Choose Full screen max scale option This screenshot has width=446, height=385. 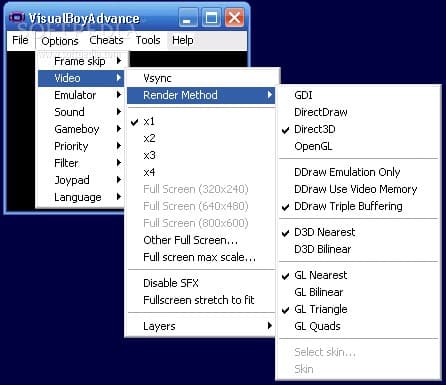pos(201,257)
